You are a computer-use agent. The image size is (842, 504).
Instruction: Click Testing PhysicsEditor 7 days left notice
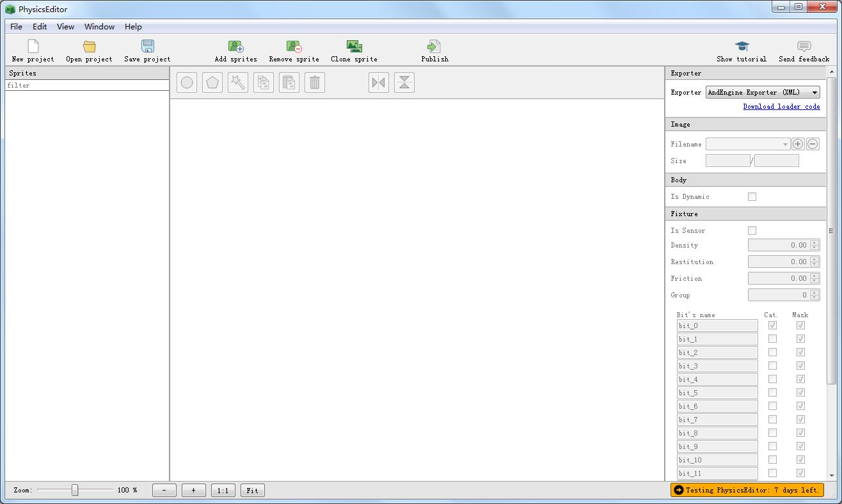(747, 490)
